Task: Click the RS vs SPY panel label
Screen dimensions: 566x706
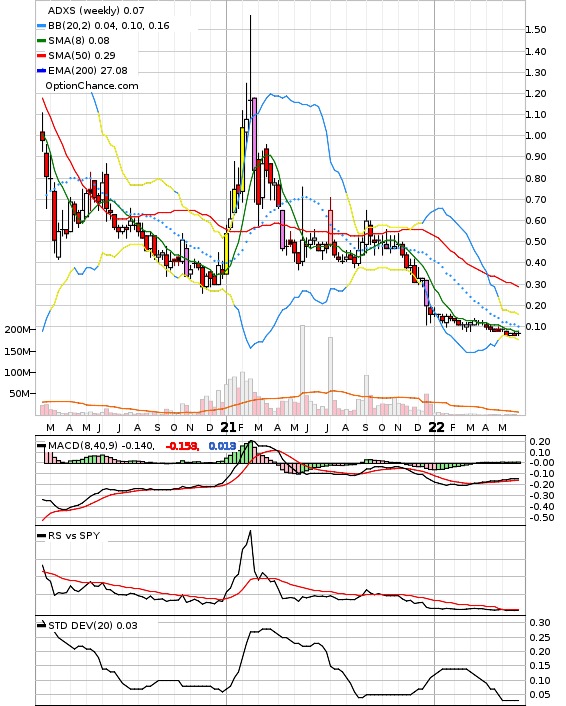Action: [74, 536]
